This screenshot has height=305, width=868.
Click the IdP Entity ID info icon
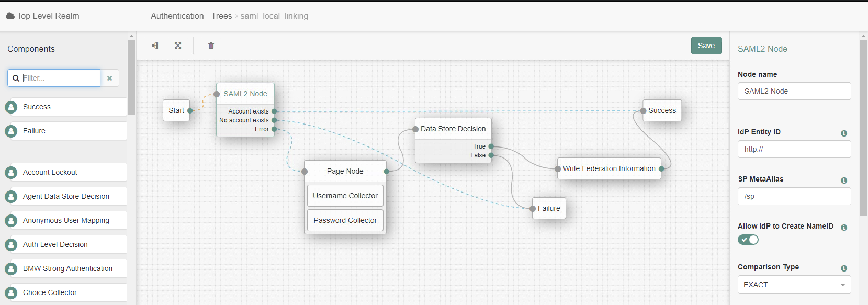843,133
